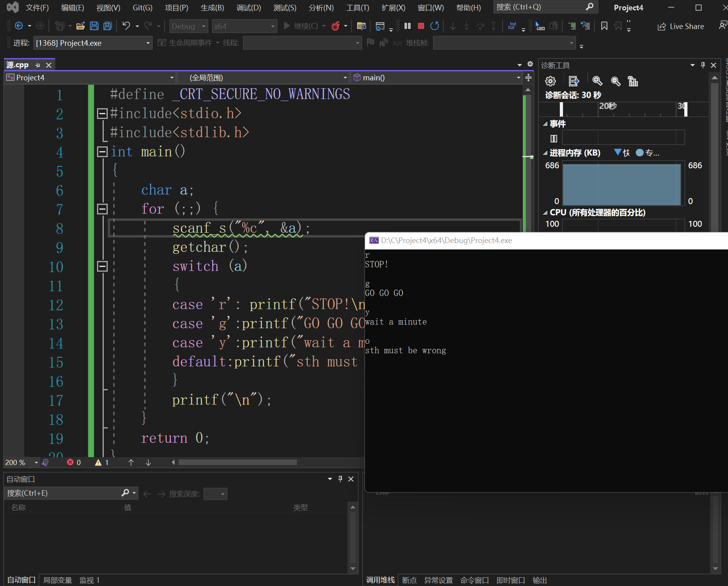The image size is (728, 586).
Task: Open the 调试(D) menu
Action: [x=248, y=8]
